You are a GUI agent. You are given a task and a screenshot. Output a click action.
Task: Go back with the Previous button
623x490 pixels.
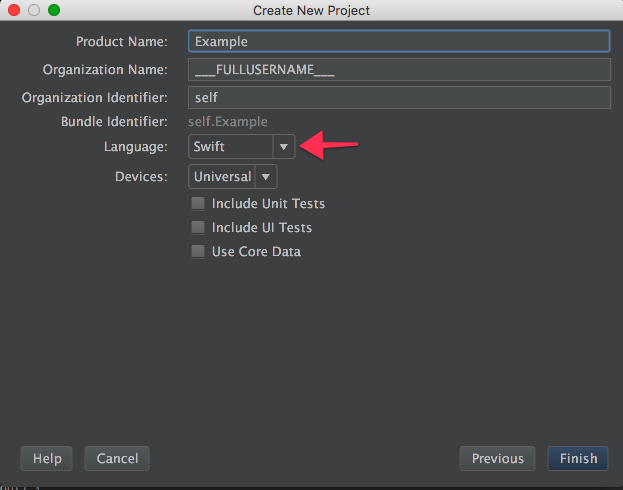coord(497,459)
